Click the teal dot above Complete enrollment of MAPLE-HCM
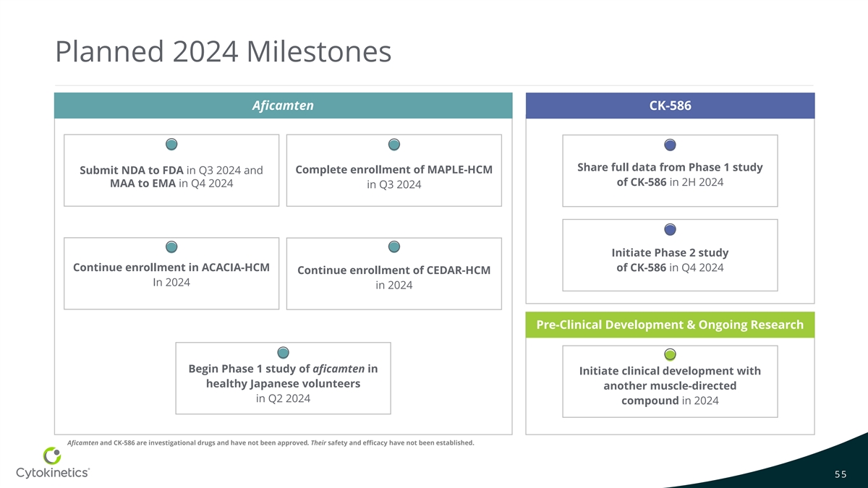This screenshot has height=488, width=868. (394, 145)
